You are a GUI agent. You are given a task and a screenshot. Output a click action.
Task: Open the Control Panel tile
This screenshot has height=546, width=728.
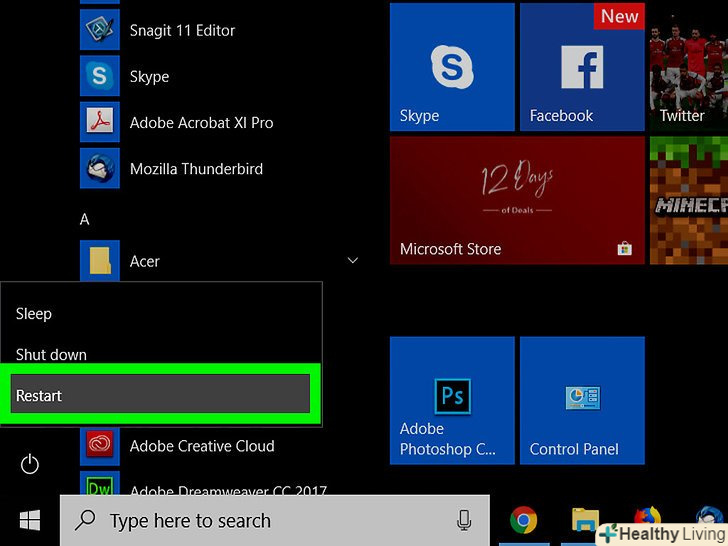[582, 400]
